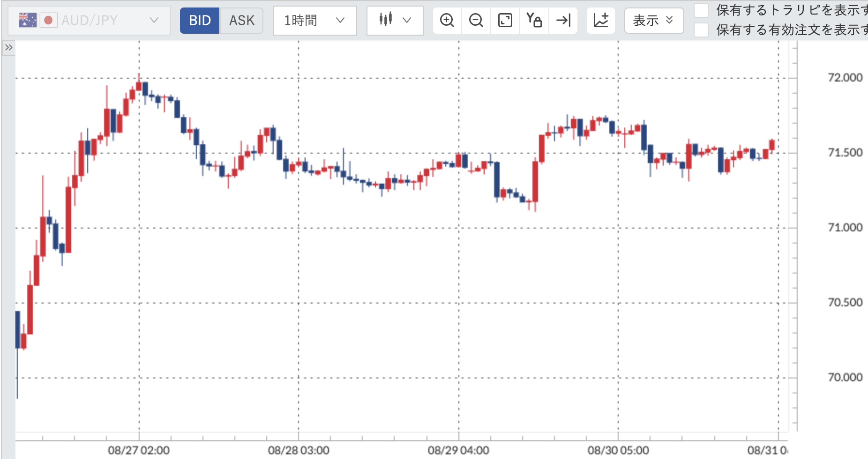Click the highest candle near 72.000
Image resolution: width=868 pixels, height=459 pixels.
[139, 86]
